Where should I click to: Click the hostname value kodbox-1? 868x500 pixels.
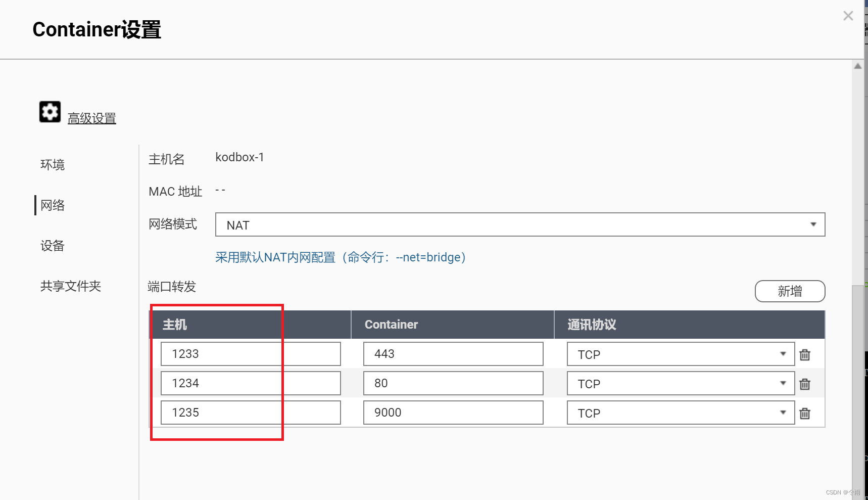[x=239, y=157]
